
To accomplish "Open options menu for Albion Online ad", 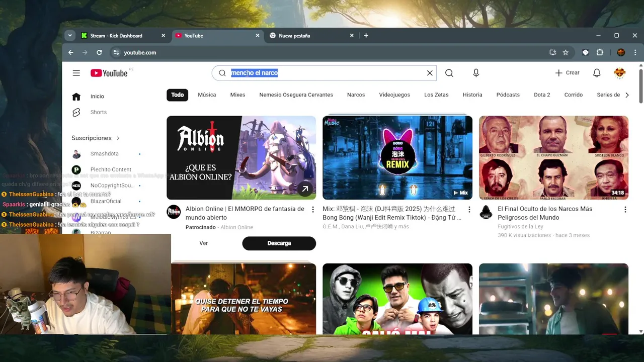I will click(313, 209).
